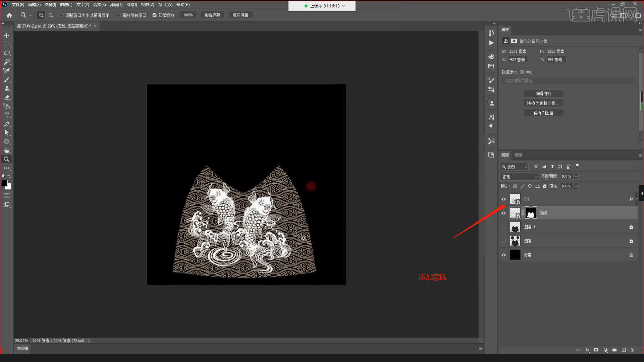Viewport: 644px width, 362px height.
Task: Click the 编辑内容 button
Action: [543, 94]
